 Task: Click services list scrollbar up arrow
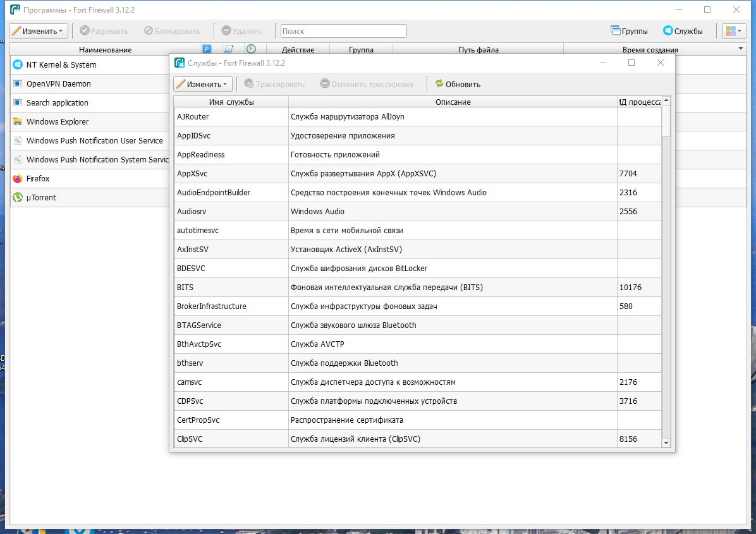[666, 100]
